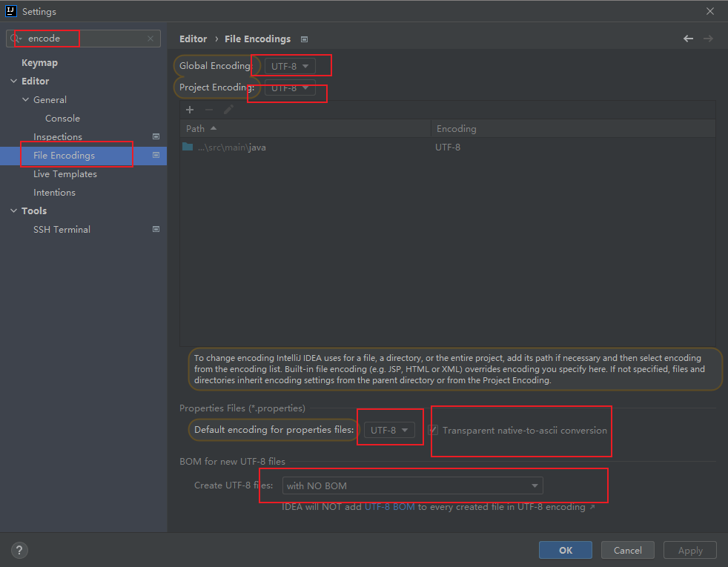728x567 pixels.
Task: Click the Editor breadcrumb link
Action: pyautogui.click(x=193, y=39)
